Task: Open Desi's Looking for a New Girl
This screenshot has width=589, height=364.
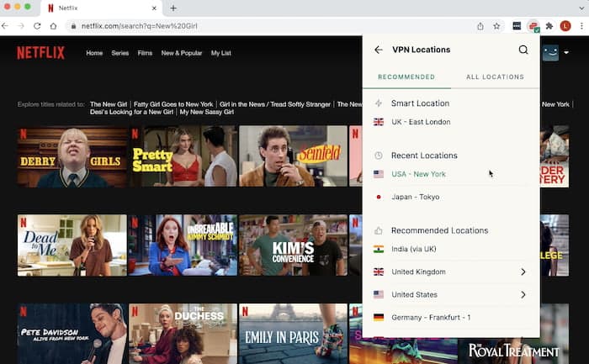Action: 131,112
